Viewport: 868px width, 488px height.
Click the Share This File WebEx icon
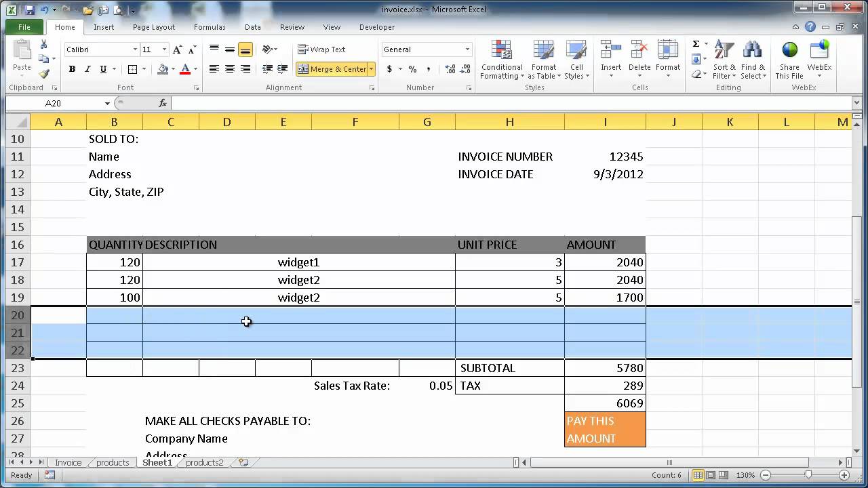789,61
